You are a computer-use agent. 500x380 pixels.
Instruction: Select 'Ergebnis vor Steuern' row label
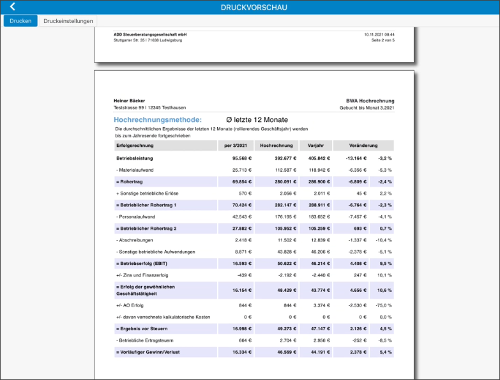point(142,329)
